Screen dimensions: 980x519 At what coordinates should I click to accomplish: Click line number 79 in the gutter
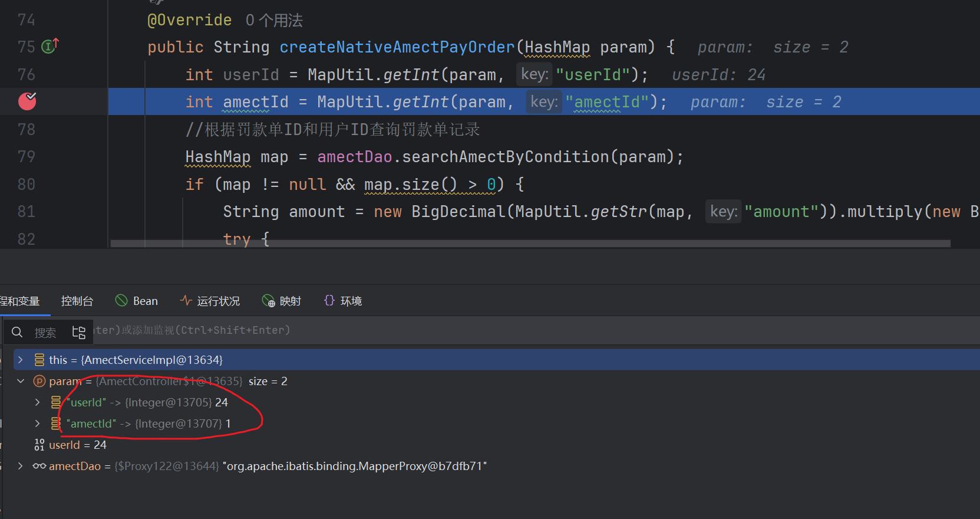click(27, 157)
